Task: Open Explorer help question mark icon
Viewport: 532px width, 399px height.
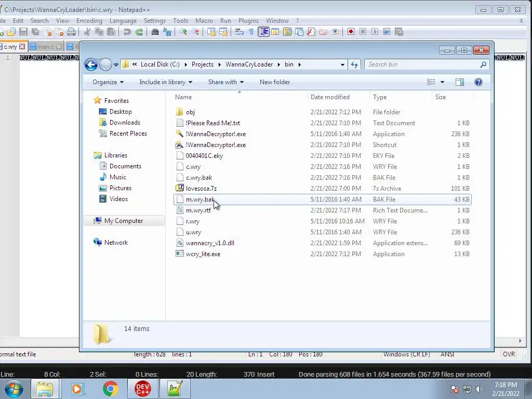Action: coord(478,82)
